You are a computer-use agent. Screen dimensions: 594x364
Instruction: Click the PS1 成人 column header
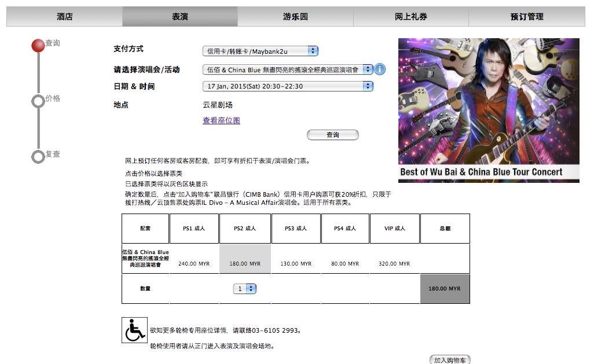point(194,229)
